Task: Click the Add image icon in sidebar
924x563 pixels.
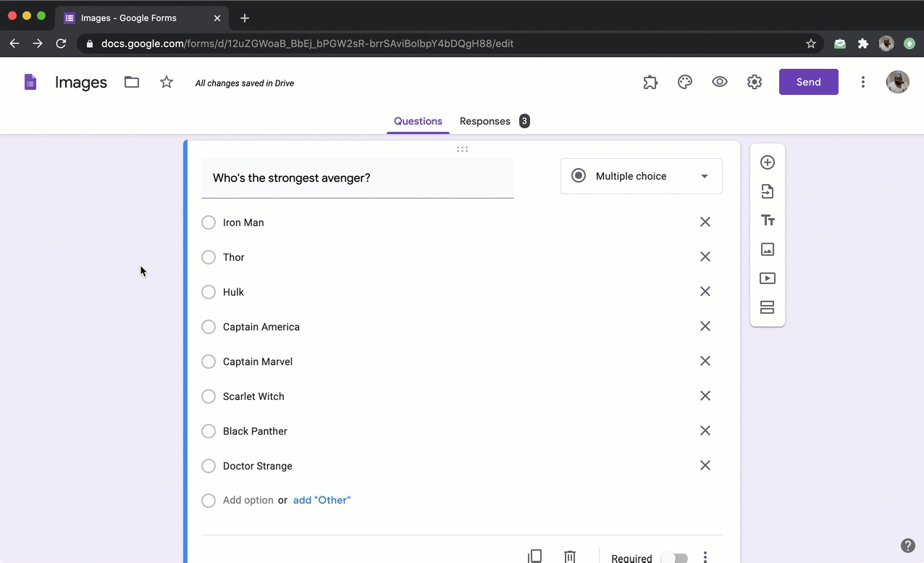Action: 768,249
